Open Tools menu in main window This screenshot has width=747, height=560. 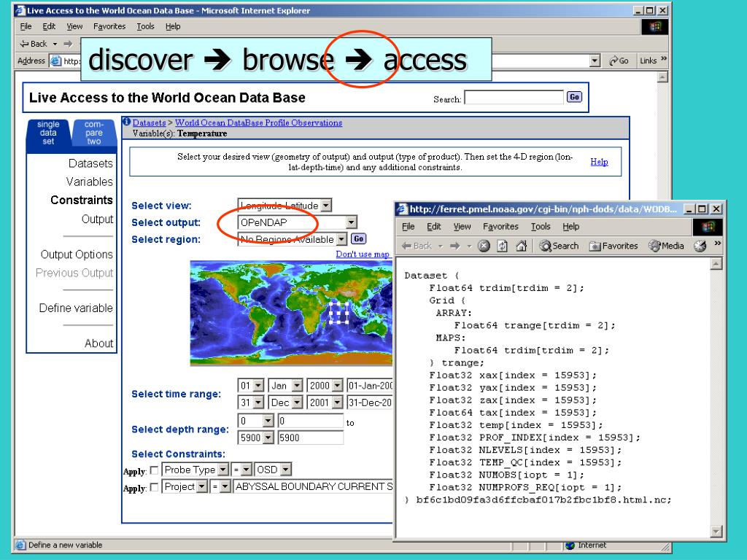[x=145, y=27]
